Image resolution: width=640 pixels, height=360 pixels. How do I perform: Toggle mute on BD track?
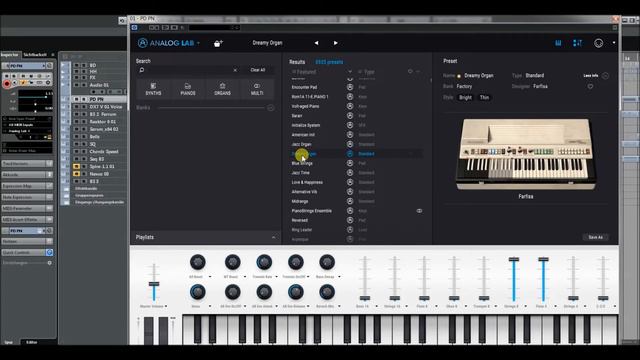tap(76, 65)
